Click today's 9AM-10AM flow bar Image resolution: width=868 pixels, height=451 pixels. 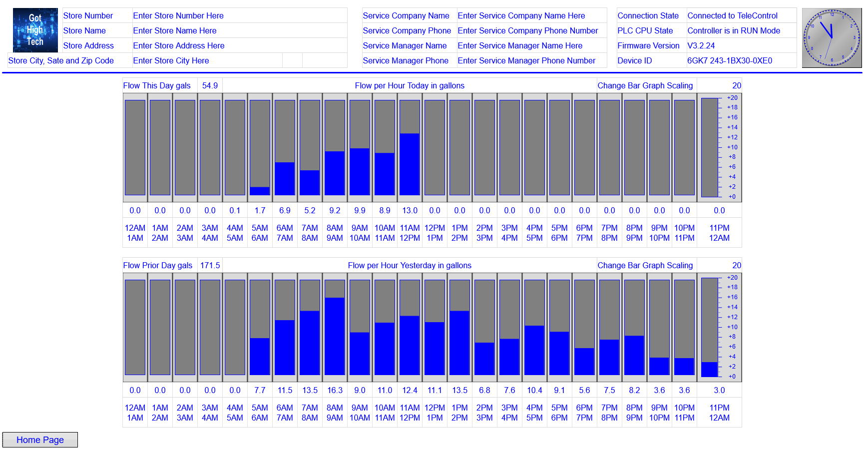pos(360,147)
